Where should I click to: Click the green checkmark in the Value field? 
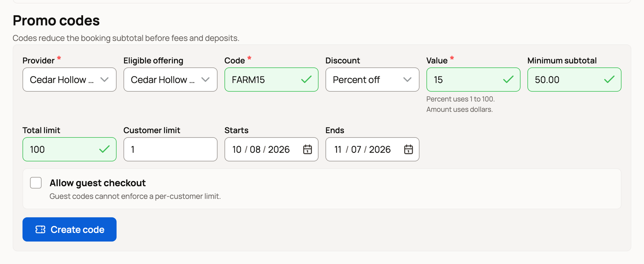pyautogui.click(x=508, y=79)
